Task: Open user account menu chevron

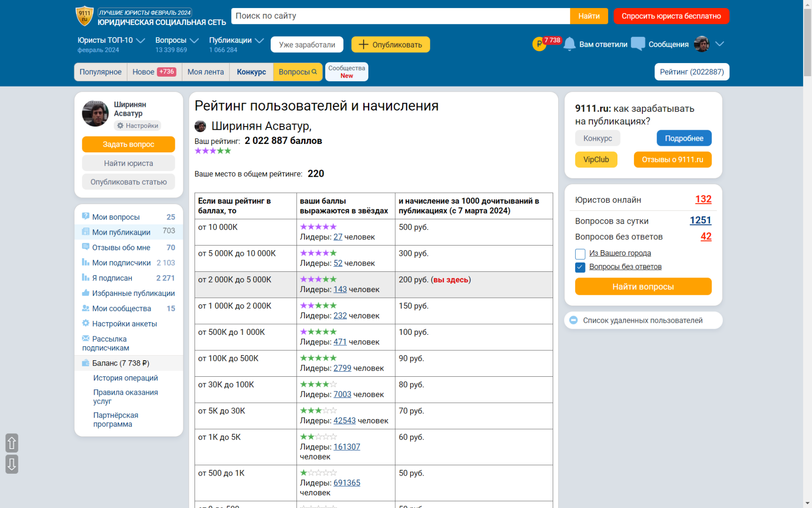Action: (x=719, y=44)
